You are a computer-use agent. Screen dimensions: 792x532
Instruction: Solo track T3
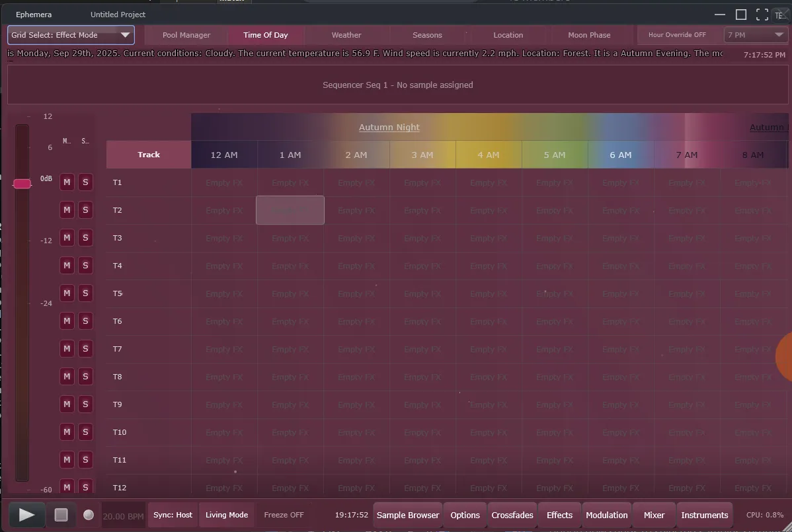[x=85, y=238]
